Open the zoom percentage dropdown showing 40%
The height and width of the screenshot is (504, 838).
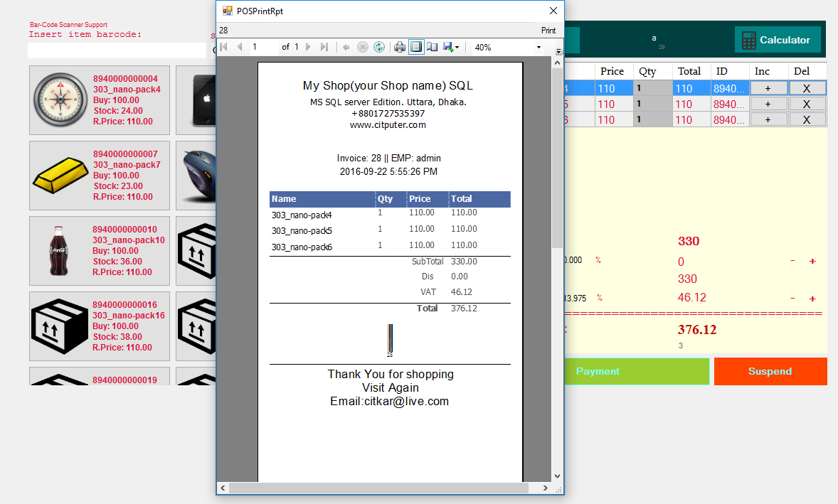(539, 48)
